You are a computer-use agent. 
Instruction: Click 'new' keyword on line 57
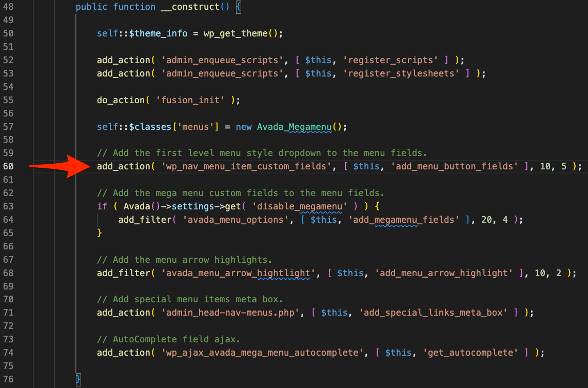[244, 127]
